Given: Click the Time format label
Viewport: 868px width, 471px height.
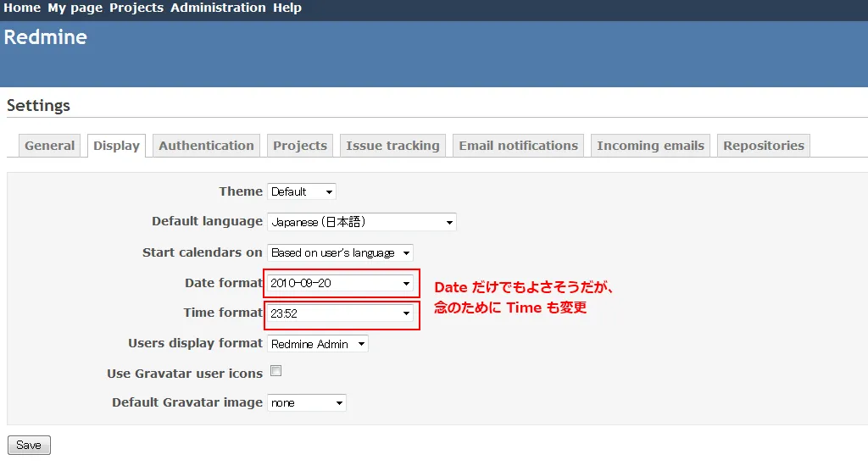Looking at the screenshot, I should [223, 313].
